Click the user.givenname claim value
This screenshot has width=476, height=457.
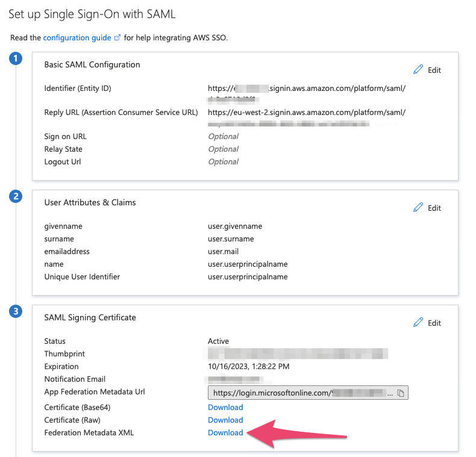[x=235, y=226]
